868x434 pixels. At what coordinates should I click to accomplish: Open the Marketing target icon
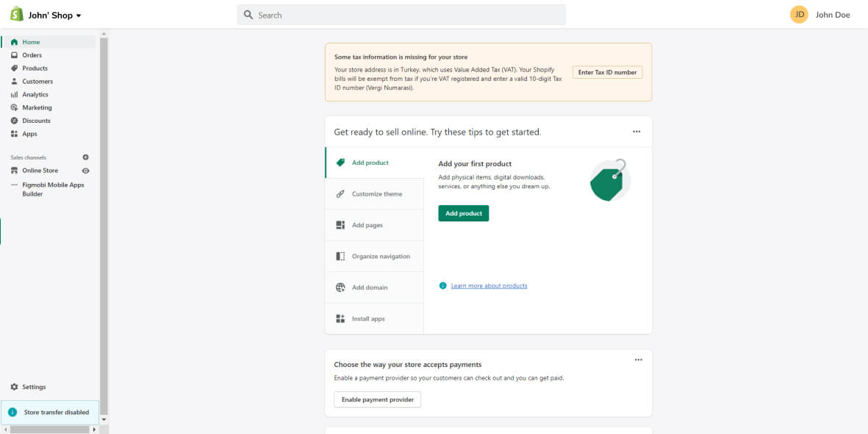point(14,107)
